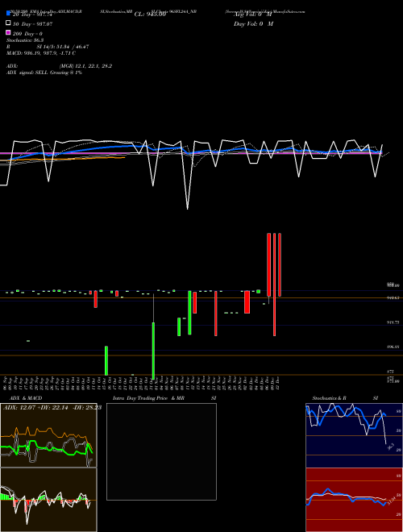Click the tall green candle with the long upper wick
Viewport: 403px width, 532px height.
coord(153,351)
